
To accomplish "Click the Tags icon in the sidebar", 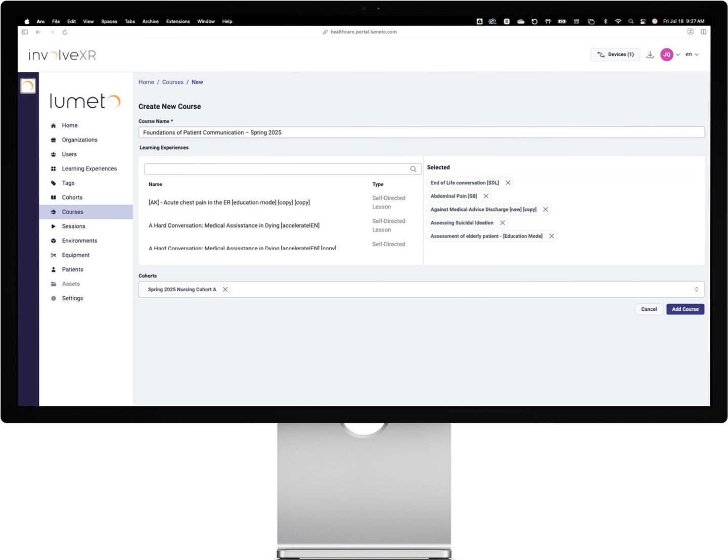I will coord(53,183).
